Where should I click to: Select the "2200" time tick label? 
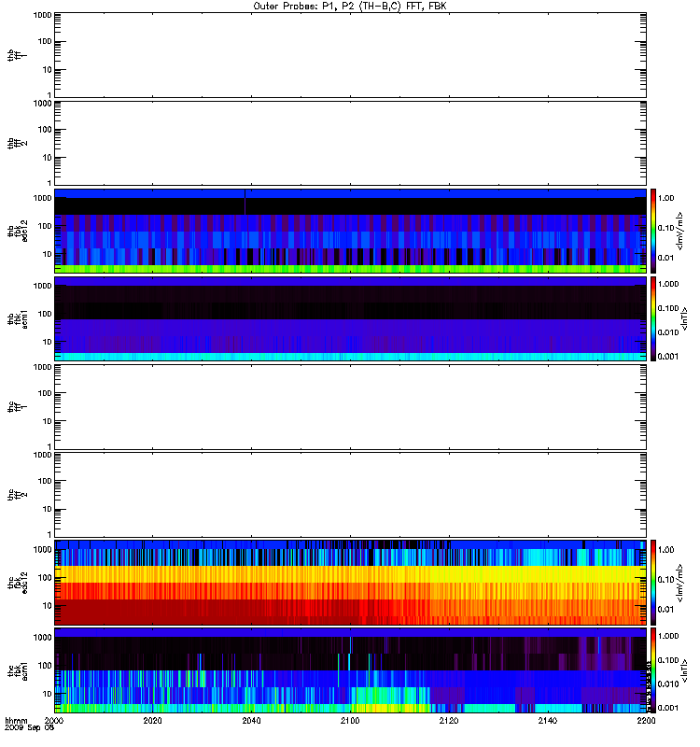tap(646, 720)
